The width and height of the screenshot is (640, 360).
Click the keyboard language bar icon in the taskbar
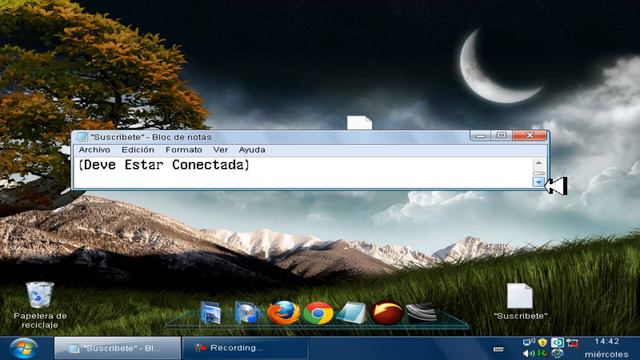coord(498,349)
